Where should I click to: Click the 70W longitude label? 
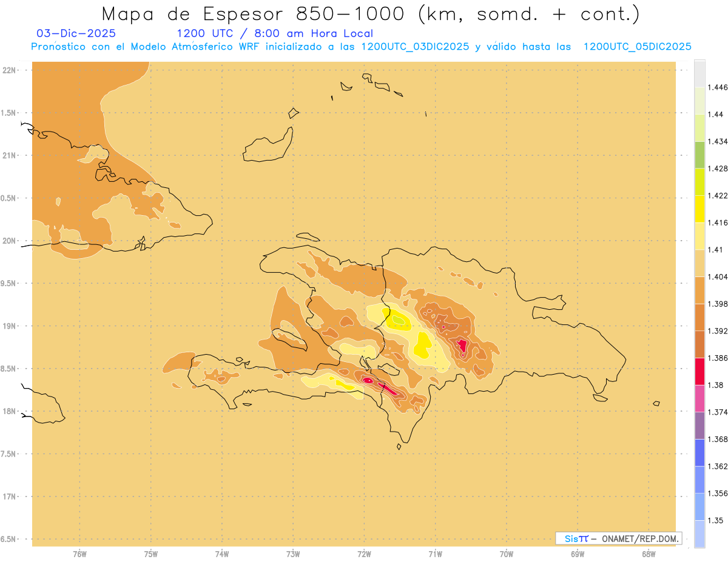pos(507,554)
